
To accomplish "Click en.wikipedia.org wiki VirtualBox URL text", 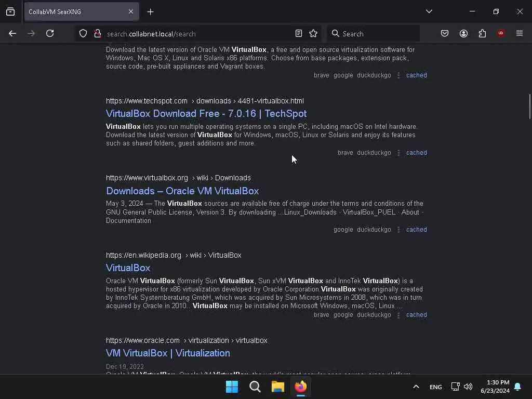I will click(174, 255).
